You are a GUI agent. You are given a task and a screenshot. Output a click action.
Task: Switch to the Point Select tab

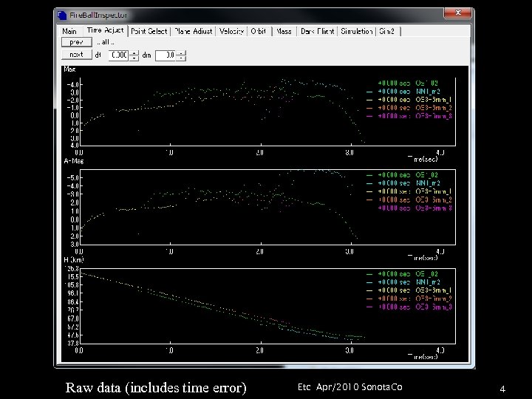point(149,31)
